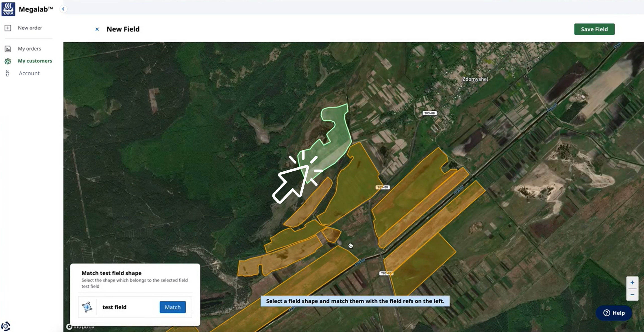Screen dimensions: 644x332
Task: Click the Yara logo icon
Action: pyautogui.click(x=8, y=9)
